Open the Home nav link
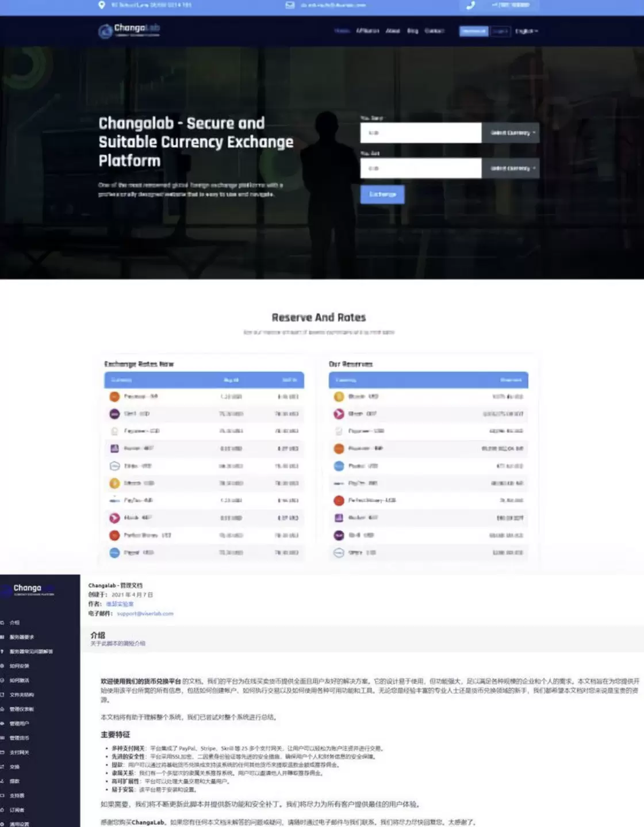644x827 pixels. 342,31
